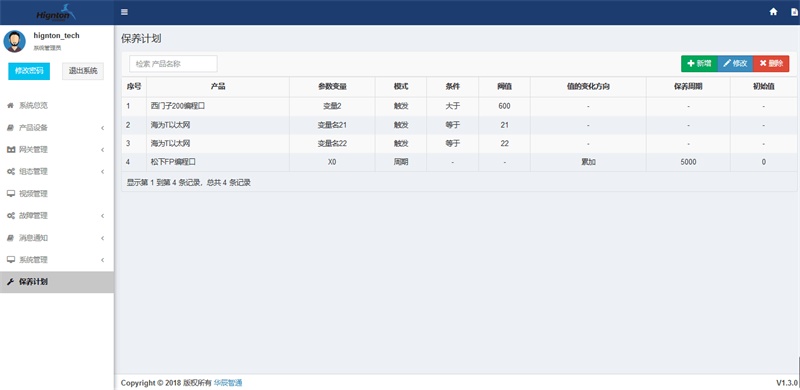This screenshot has width=800, height=390.
Task: Click the V1.3.0 version label
Action: pos(786,382)
